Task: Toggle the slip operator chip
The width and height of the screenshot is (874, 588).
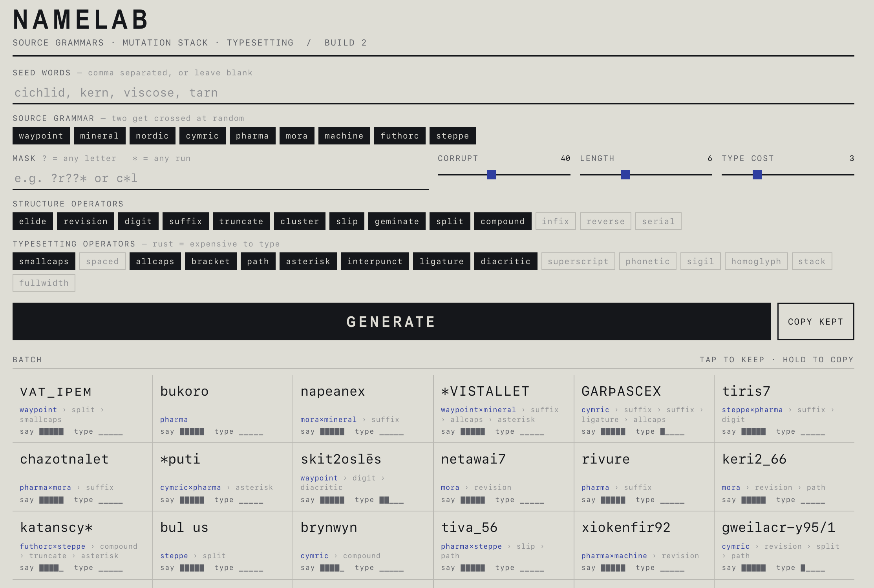Action: tap(347, 221)
